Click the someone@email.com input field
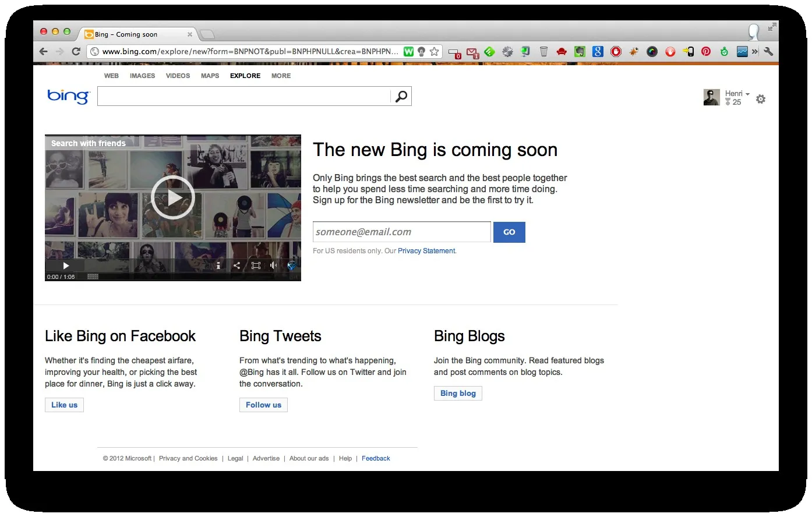 pos(402,232)
